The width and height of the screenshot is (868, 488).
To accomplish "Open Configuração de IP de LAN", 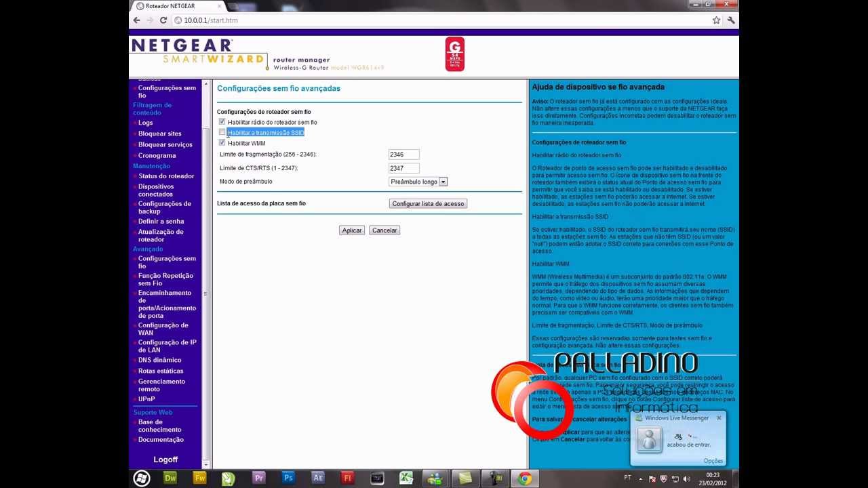I will pos(167,346).
